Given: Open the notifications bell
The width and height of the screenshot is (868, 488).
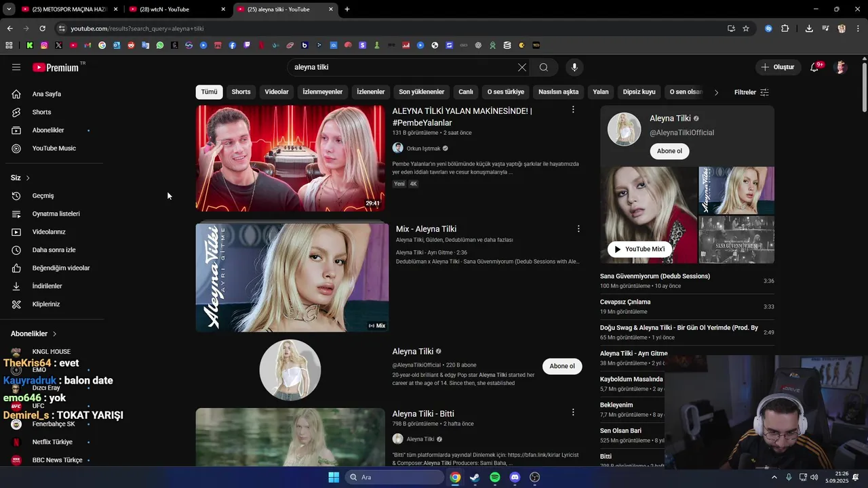Looking at the screenshot, I should tap(814, 67).
